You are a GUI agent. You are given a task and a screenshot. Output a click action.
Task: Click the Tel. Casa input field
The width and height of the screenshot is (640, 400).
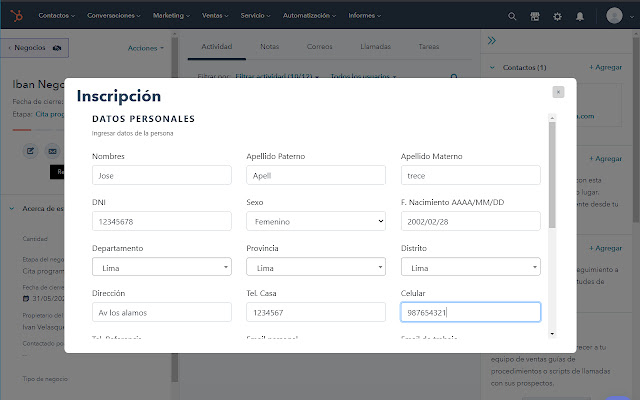(316, 312)
